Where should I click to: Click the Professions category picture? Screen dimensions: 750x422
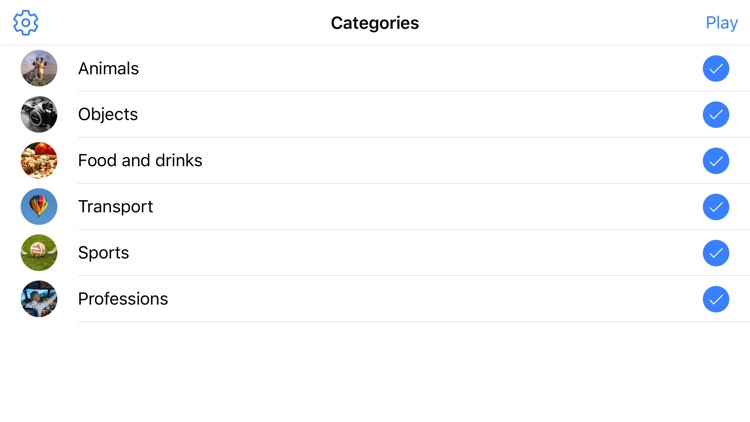coord(39,298)
